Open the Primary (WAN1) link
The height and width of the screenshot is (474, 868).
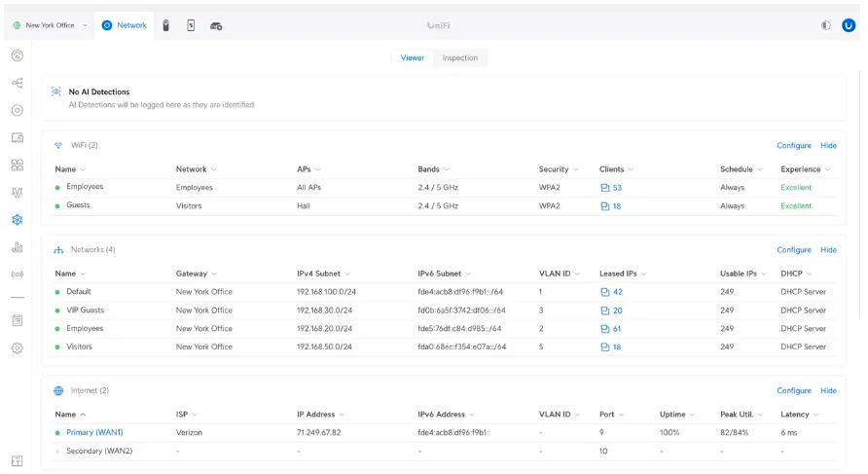[94, 432]
